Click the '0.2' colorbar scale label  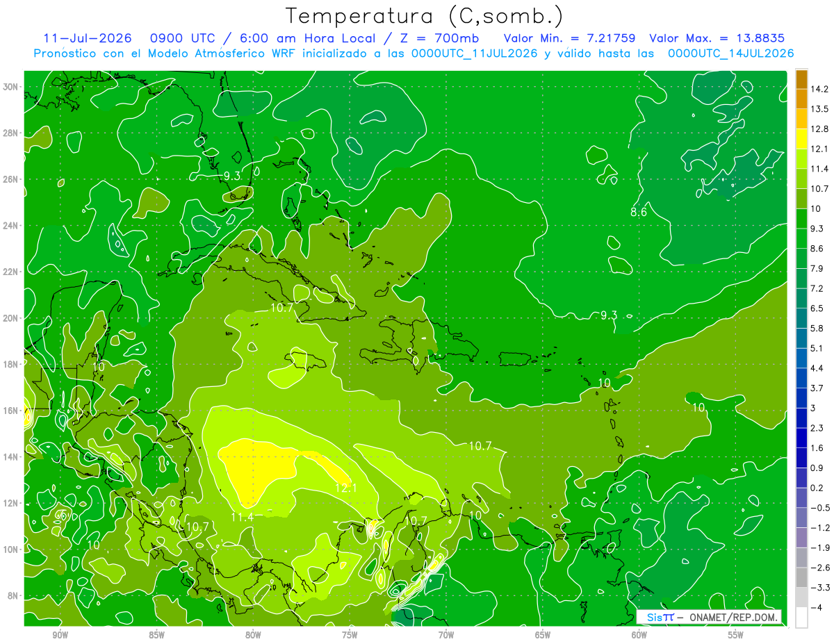click(x=817, y=488)
